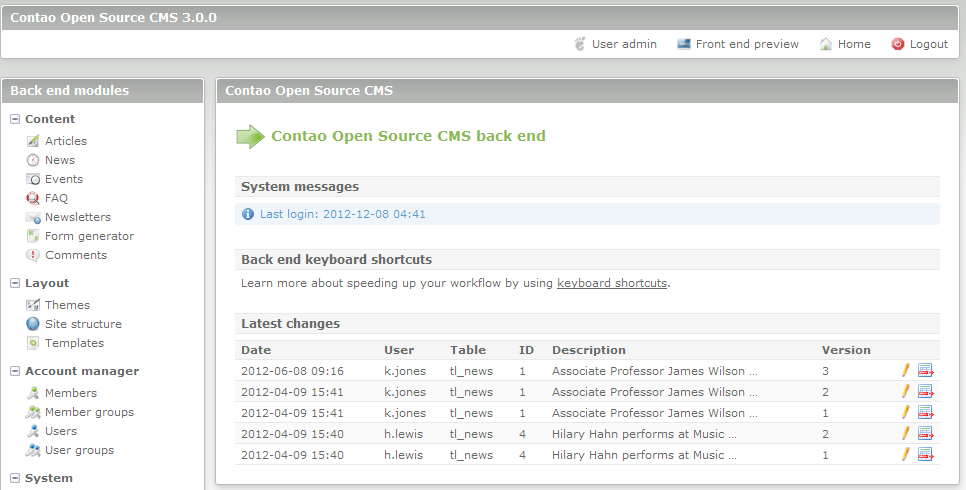Screen dimensions: 966x490
Task: Click the Newsletters envelope icon
Action: (34, 217)
